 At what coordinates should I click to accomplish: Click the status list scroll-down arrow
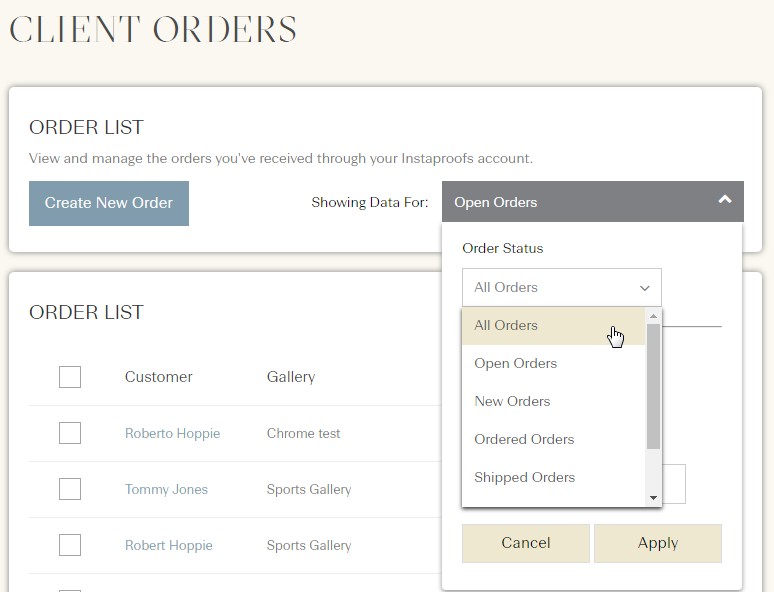[653, 498]
